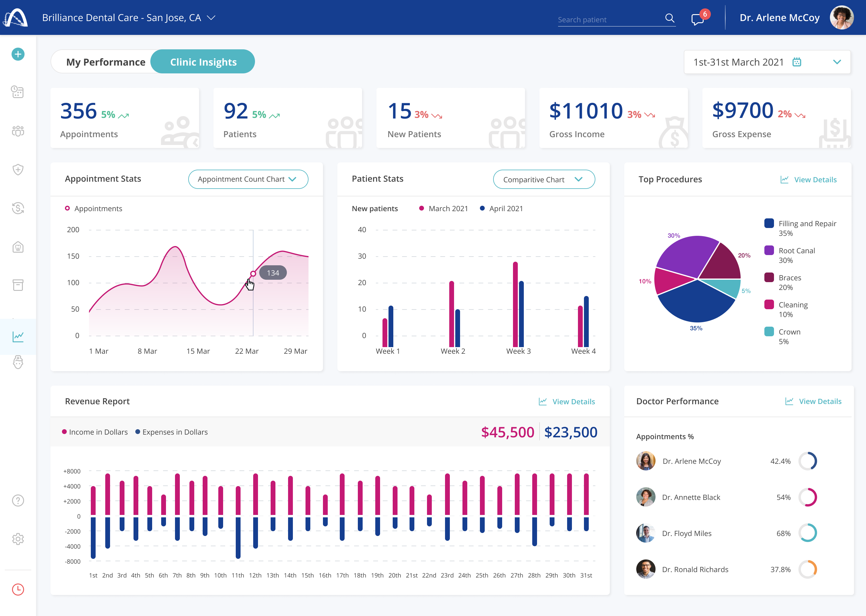Click the Week 3 March bar in Patient Stats
This screenshot has width=866, height=616.
click(515, 304)
